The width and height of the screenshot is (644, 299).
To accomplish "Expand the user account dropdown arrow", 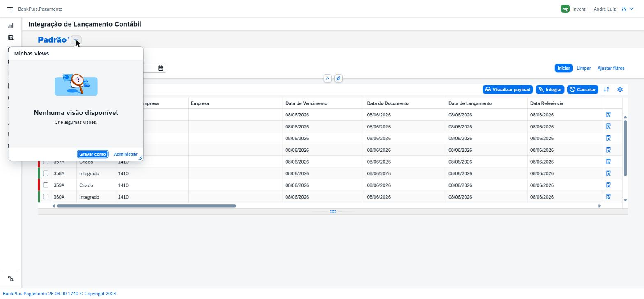I will pos(631,9).
